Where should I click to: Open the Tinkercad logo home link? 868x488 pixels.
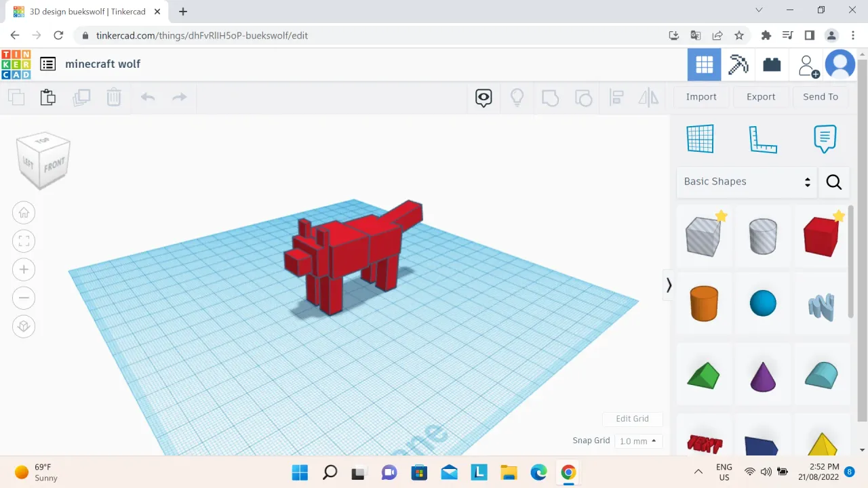(x=16, y=64)
